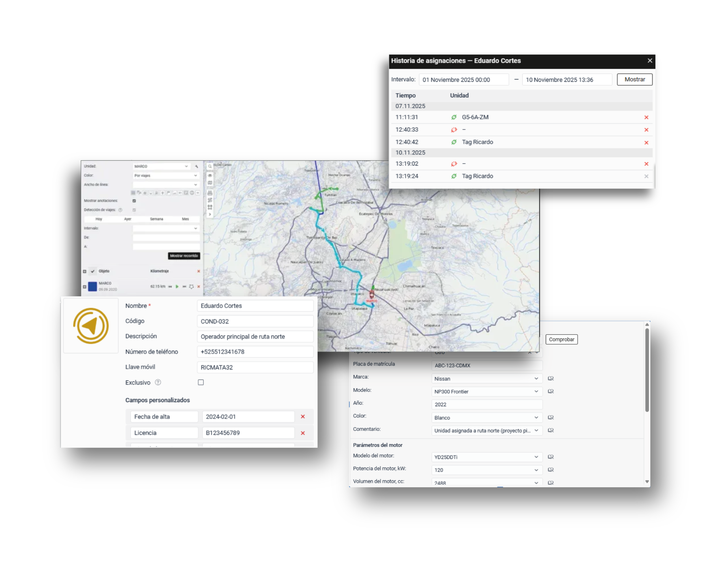Click the blue MARCO track color swatch
Viewport: 728px width, 563px height.
tap(92, 287)
